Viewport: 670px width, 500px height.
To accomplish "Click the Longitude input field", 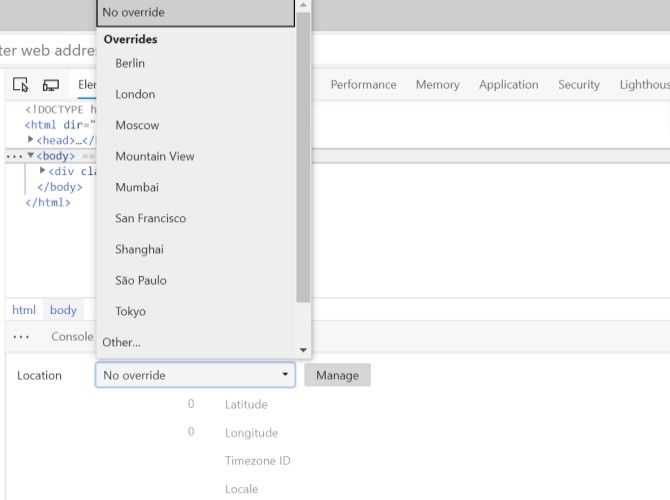I will pyautogui.click(x=191, y=432).
